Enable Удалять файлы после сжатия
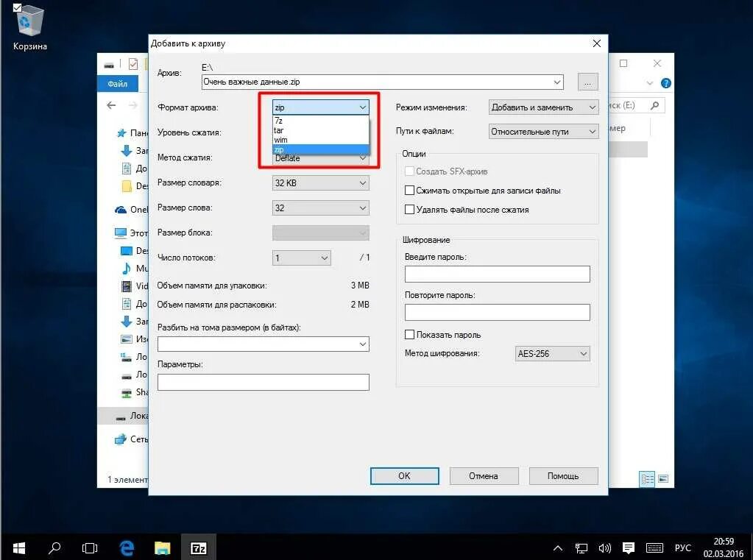The height and width of the screenshot is (560, 753). click(x=410, y=210)
